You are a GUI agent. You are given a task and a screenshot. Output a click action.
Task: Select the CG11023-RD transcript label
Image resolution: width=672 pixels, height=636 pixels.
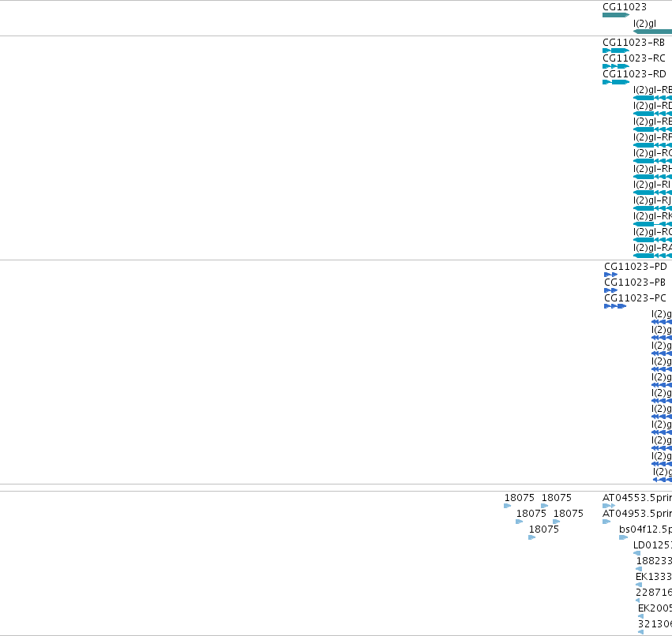[x=634, y=74]
